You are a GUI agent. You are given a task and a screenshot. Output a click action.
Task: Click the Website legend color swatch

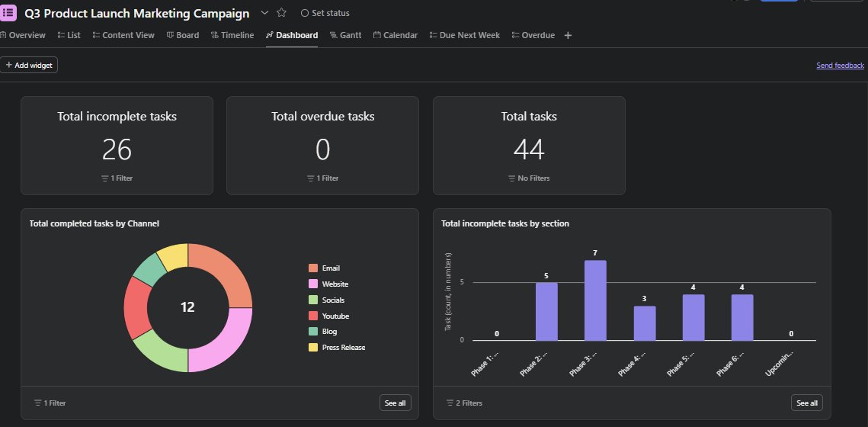click(x=313, y=284)
